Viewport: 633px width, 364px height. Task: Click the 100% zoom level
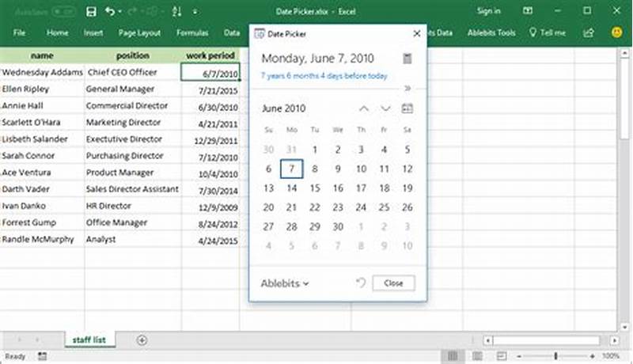click(611, 356)
